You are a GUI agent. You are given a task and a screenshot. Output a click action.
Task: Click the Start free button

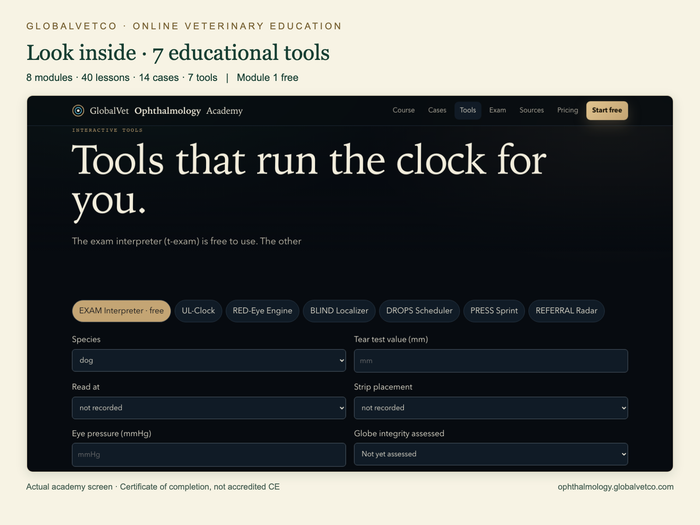coord(607,110)
